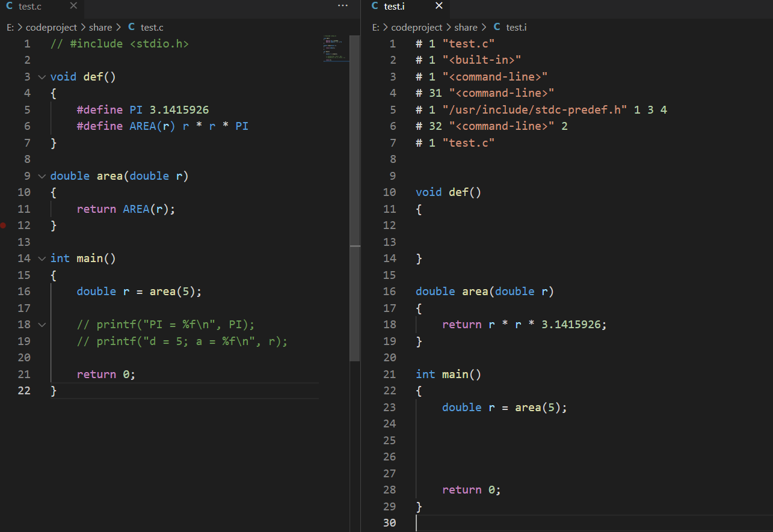
Task: Open the More Actions ellipsis menu
Action: pyautogui.click(x=343, y=6)
